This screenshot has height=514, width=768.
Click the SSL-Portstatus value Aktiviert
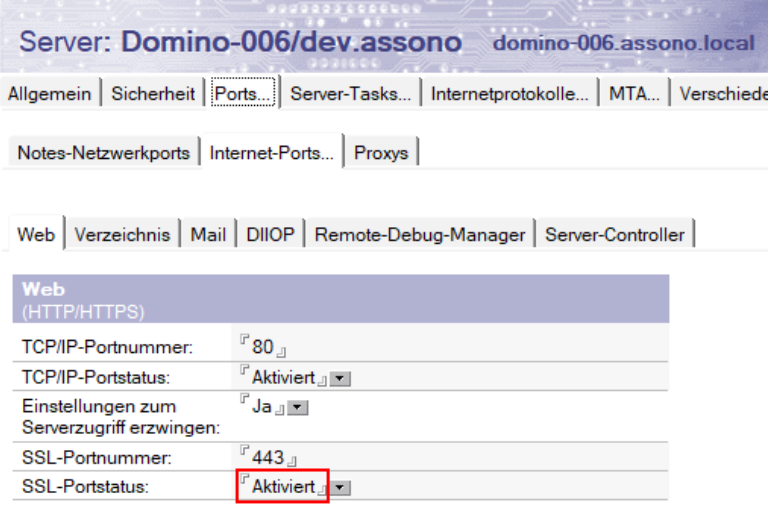click(x=283, y=487)
